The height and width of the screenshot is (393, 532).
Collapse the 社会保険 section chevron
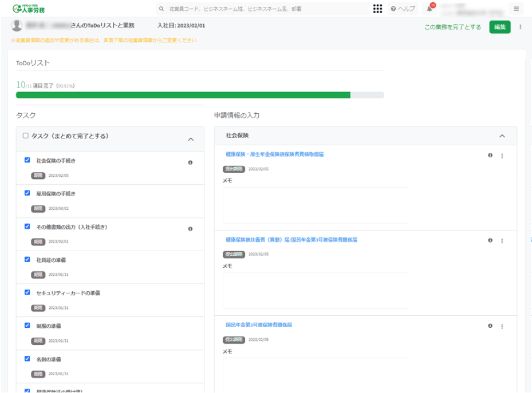pyautogui.click(x=502, y=136)
